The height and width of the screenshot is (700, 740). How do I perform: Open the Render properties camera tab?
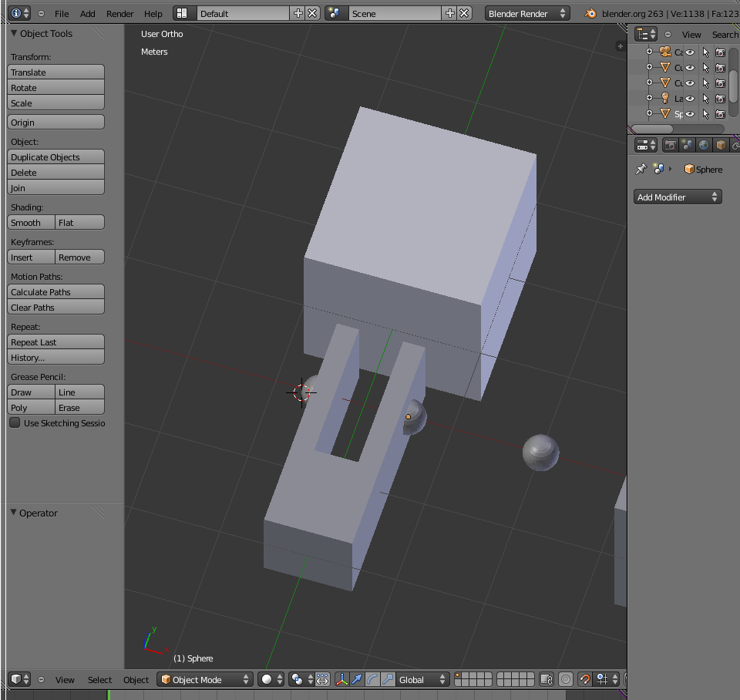[x=671, y=145]
